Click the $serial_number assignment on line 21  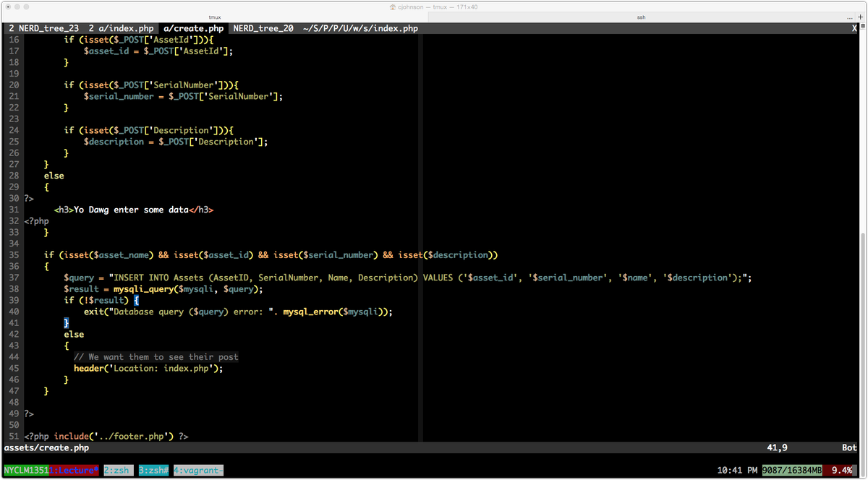183,96
